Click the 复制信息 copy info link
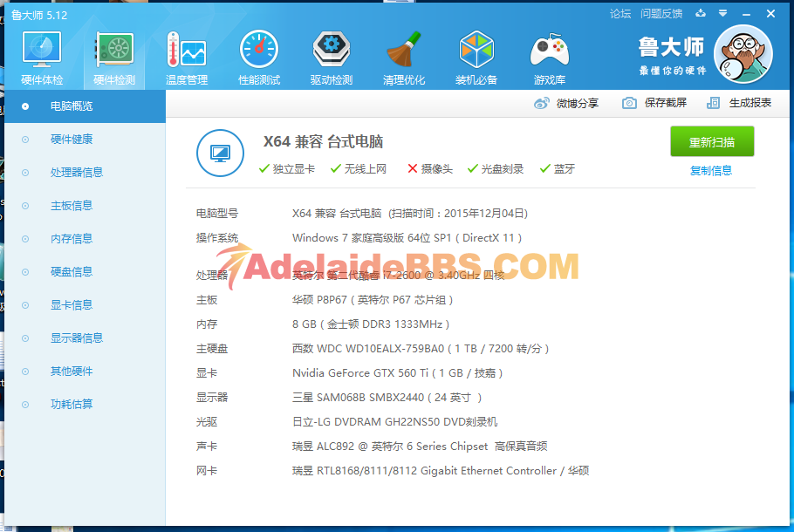 711,171
